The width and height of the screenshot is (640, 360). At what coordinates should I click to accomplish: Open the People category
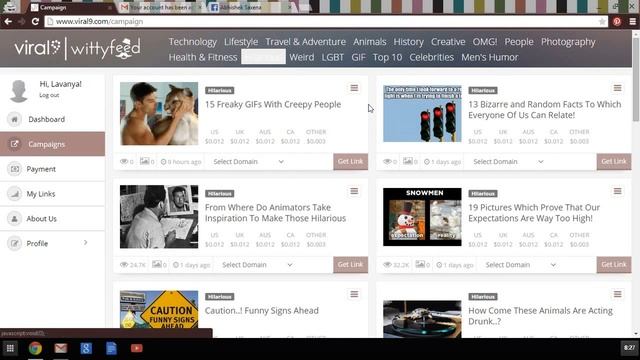(519, 42)
